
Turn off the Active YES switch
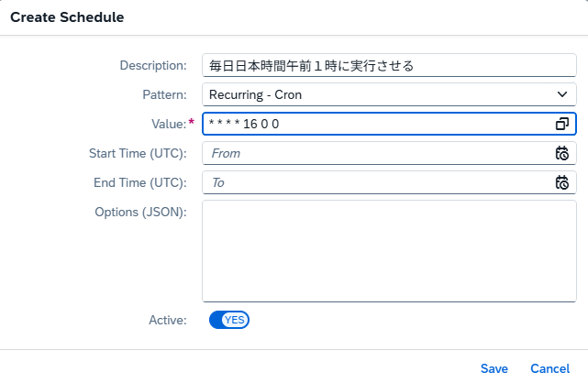[229, 320]
